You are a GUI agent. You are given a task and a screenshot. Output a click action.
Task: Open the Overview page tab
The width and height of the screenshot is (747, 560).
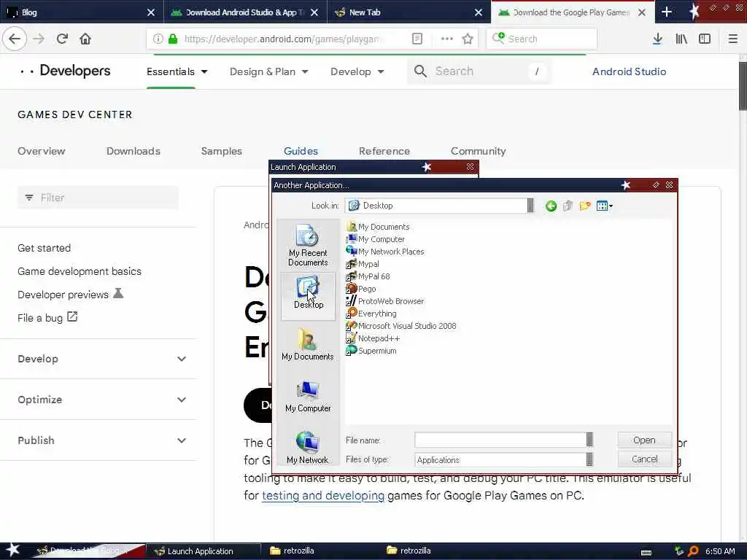click(x=42, y=151)
